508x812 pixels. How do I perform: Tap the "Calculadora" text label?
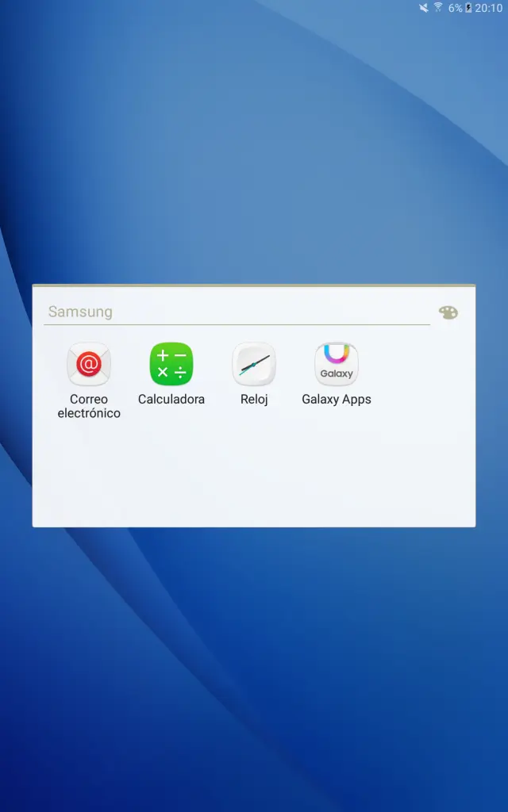[171, 400]
